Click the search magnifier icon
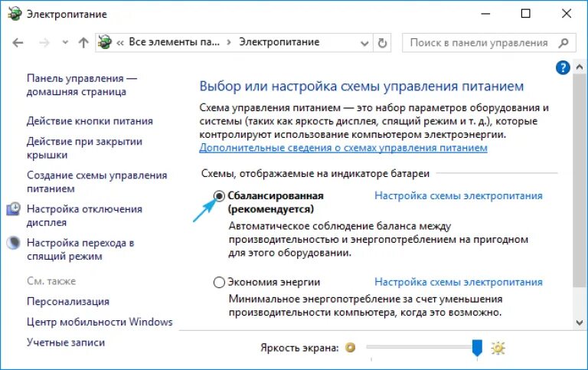Viewport: 588px width, 370px height. pyautogui.click(x=563, y=43)
